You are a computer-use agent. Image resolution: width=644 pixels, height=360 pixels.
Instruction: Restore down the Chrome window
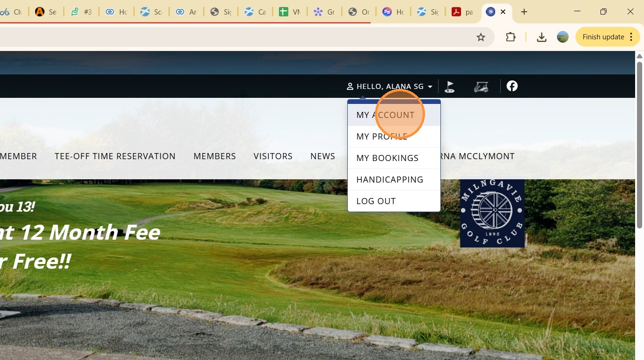coord(604,12)
